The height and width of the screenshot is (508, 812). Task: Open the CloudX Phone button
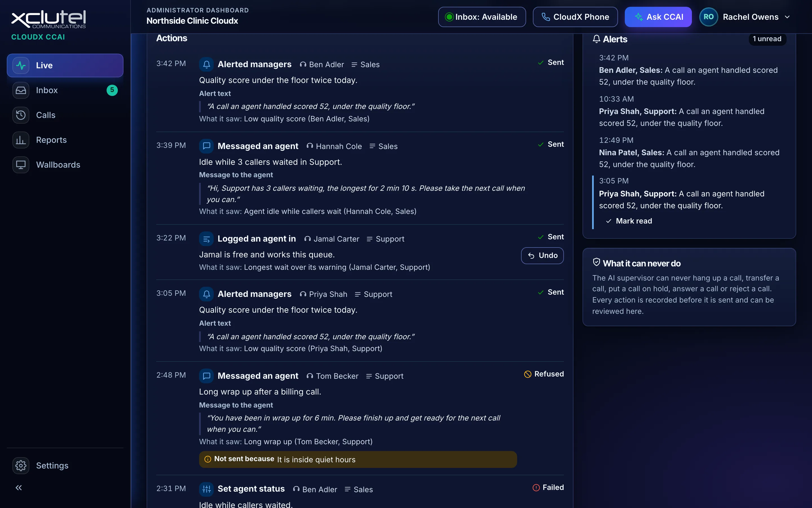[x=575, y=17]
